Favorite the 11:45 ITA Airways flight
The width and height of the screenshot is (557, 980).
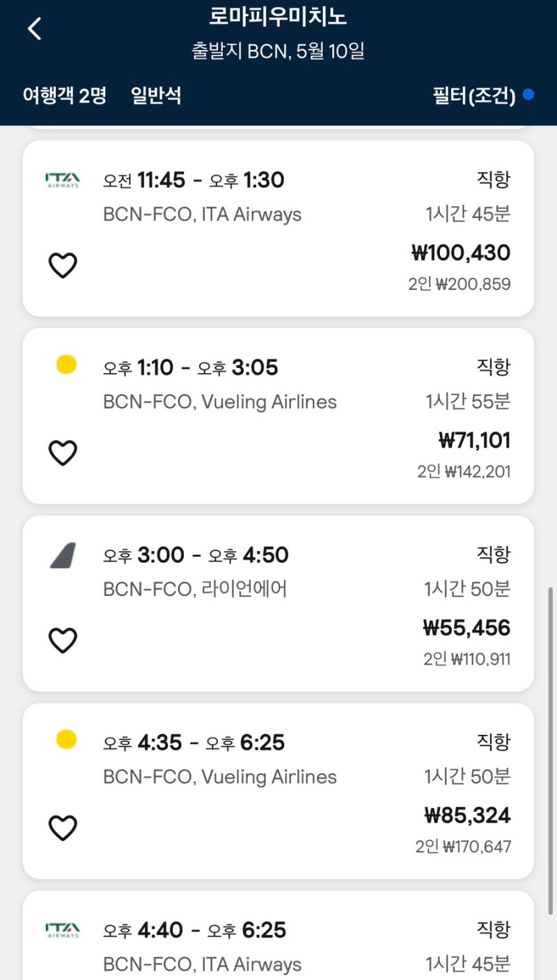coord(63,265)
